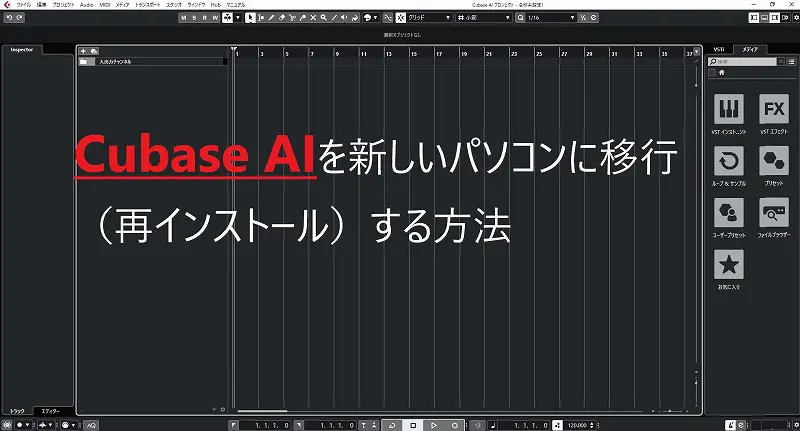Click the Redo arrow in the toolbar
Screen dimensions: 800x431
[x=19, y=17]
